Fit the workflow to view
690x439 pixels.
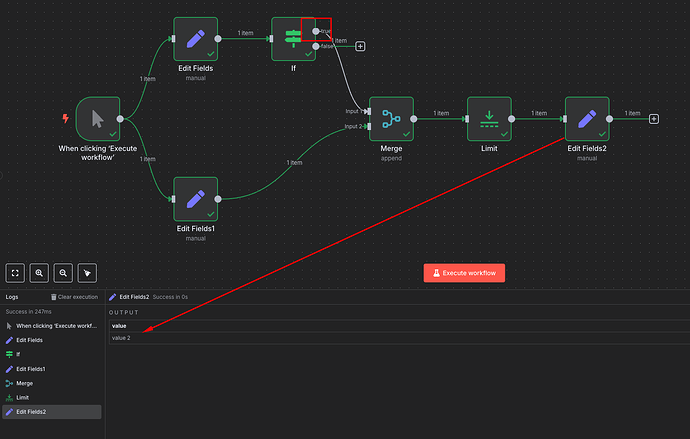pyautogui.click(x=15, y=273)
